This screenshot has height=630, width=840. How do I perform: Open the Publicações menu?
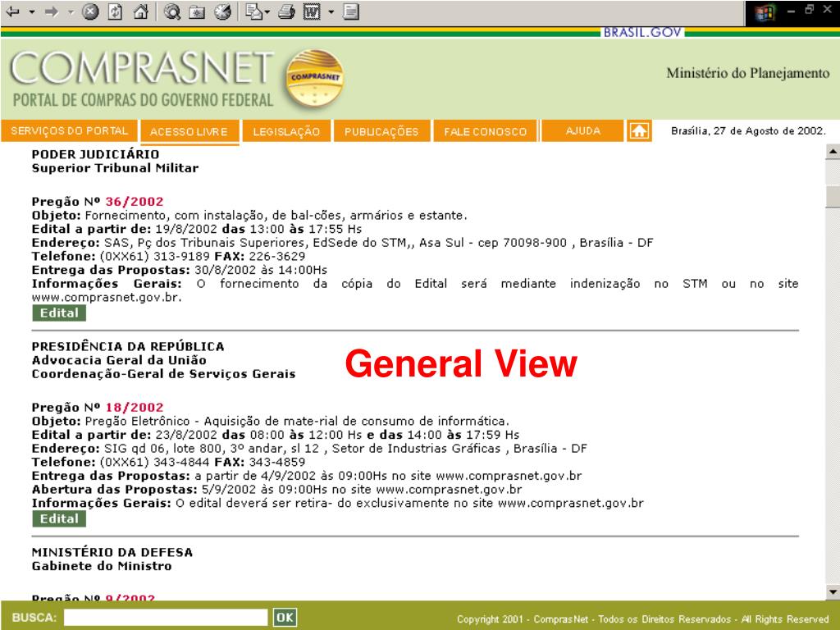[x=381, y=132]
